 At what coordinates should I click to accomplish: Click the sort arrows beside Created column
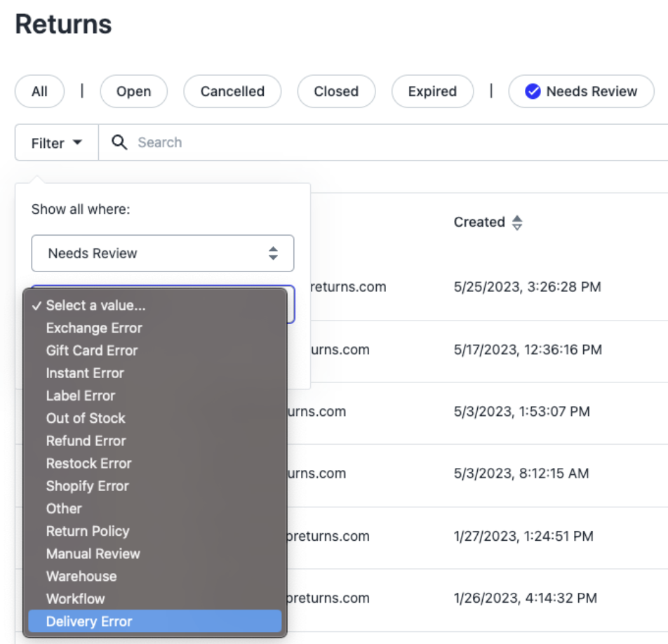tap(519, 222)
